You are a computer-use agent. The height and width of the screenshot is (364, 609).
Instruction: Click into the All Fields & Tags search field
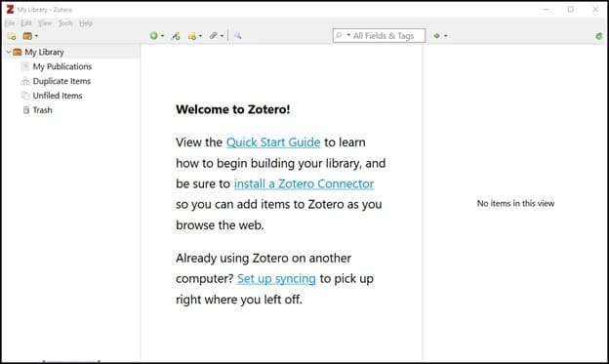click(x=379, y=36)
